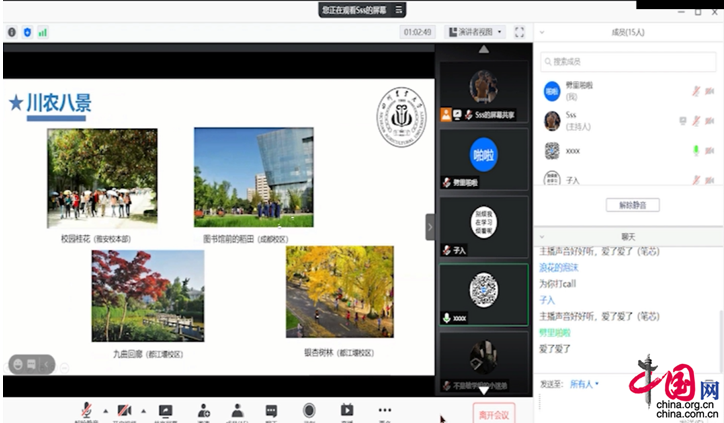Screen dimensions: 724x423
Task: Click the blue security shield icon
Action: pyautogui.click(x=27, y=32)
